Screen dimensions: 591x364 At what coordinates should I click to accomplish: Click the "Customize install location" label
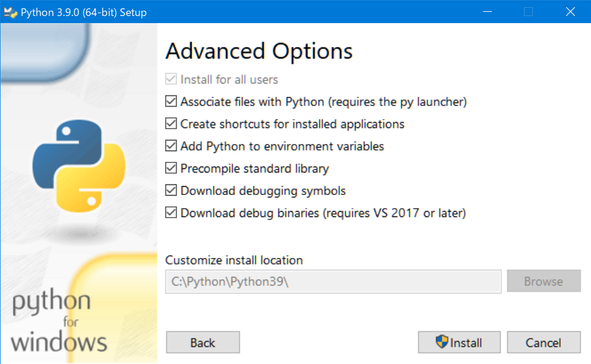click(x=233, y=260)
